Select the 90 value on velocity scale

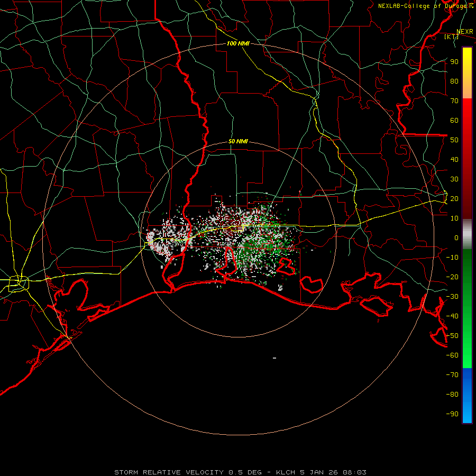pos(454,62)
